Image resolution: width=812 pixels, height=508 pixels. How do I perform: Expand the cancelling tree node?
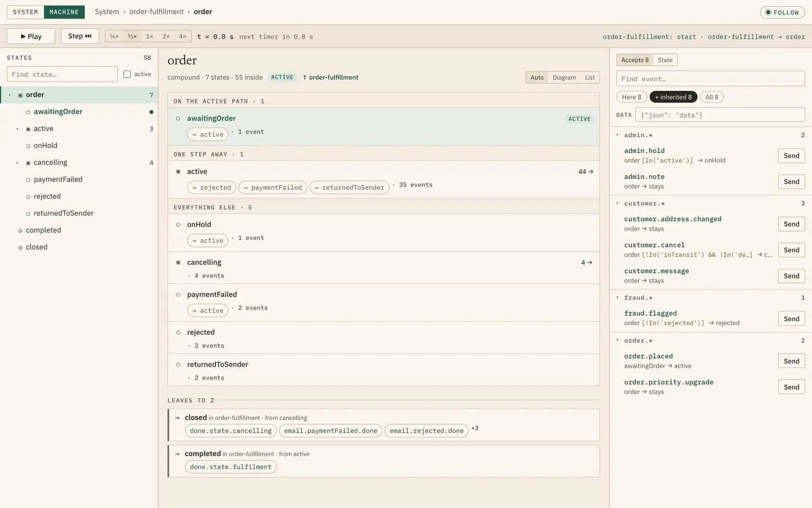[x=17, y=163]
